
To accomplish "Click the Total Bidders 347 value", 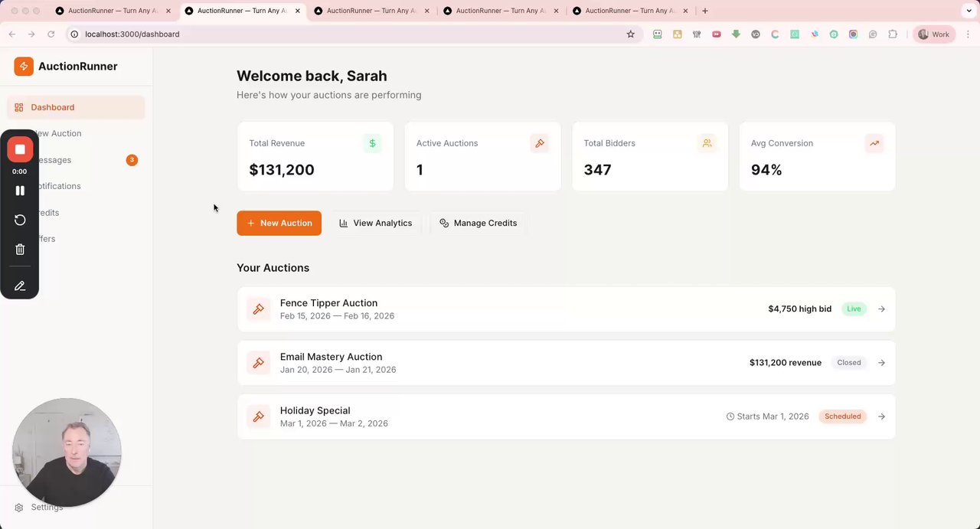I will coord(597,170).
